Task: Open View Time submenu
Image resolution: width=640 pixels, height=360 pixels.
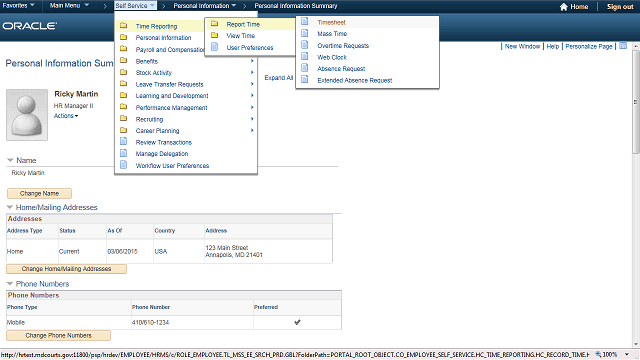Action: click(240, 36)
